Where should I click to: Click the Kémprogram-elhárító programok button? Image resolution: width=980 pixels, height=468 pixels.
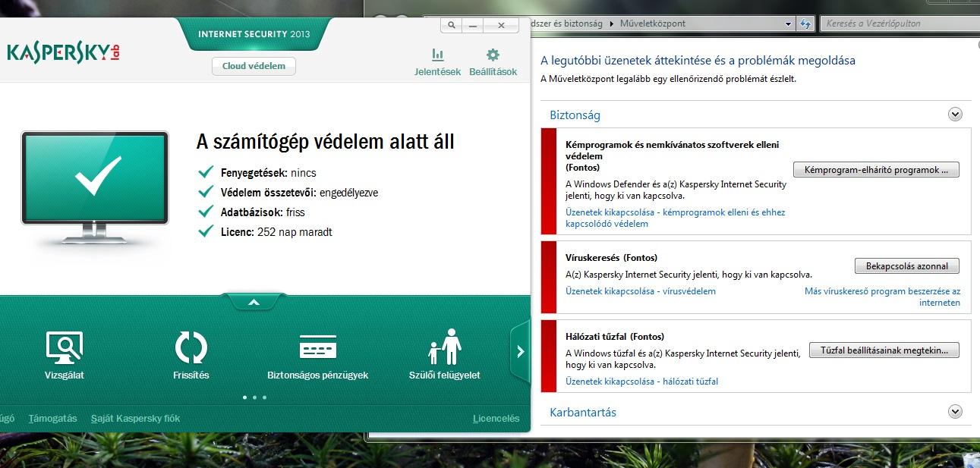click(876, 170)
